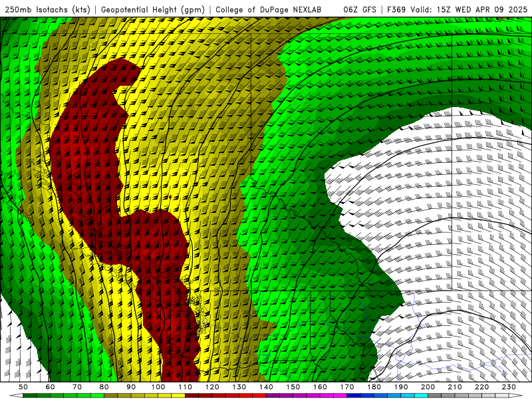Click the 220 label on the color scale
The width and height of the screenshot is (532, 399).
(x=482, y=387)
